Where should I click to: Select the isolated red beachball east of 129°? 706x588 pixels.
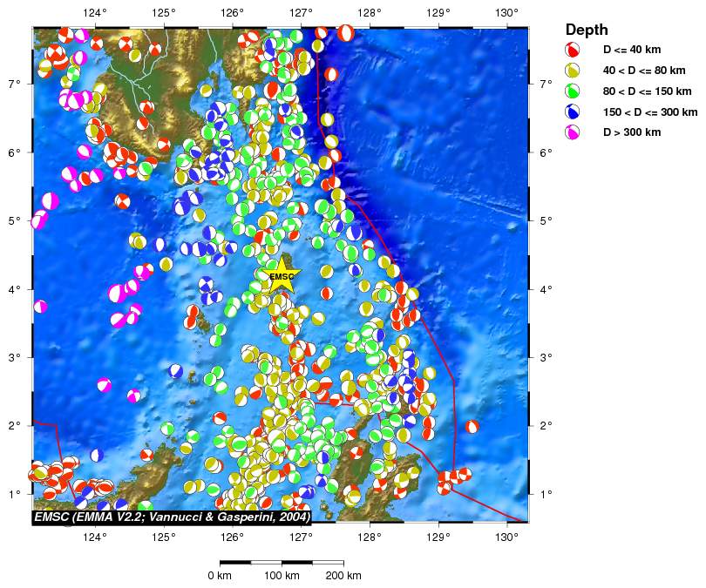(472, 426)
